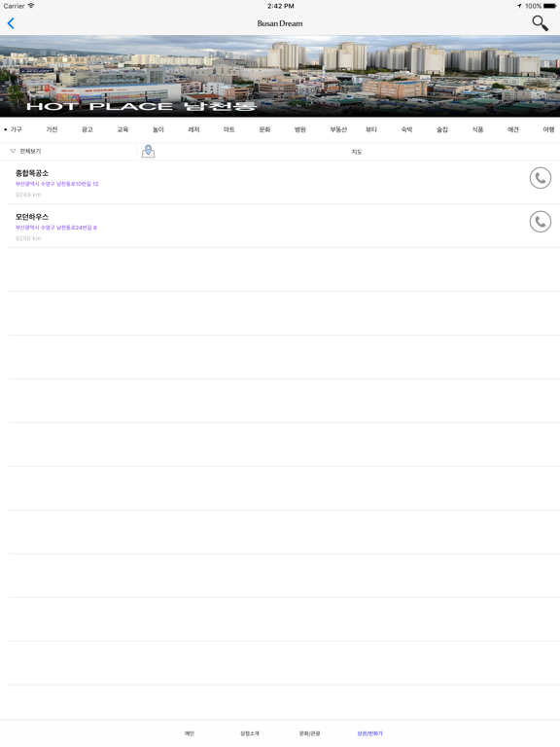Select the 부동산 category tab
The image size is (560, 747).
click(x=338, y=129)
